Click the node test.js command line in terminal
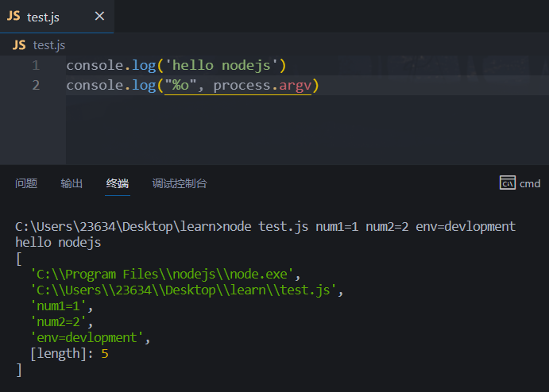This screenshot has width=549, height=392. (265, 227)
